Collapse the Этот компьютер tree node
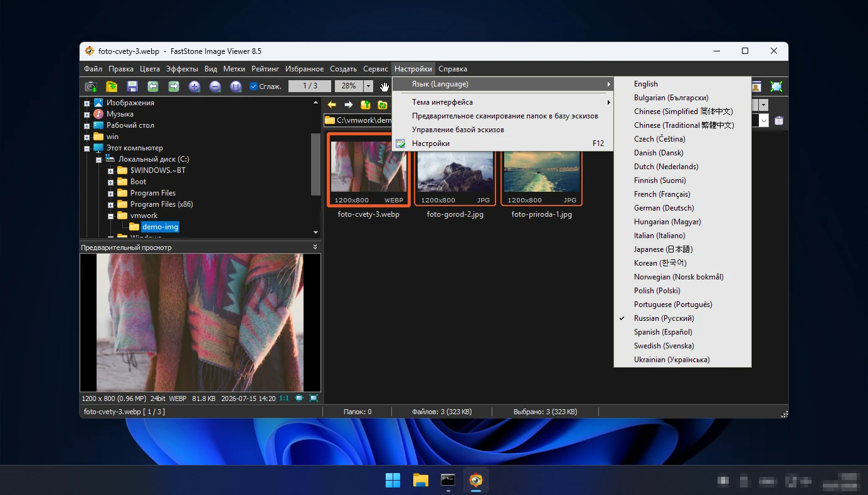Image resolution: width=868 pixels, height=495 pixels. (x=87, y=148)
